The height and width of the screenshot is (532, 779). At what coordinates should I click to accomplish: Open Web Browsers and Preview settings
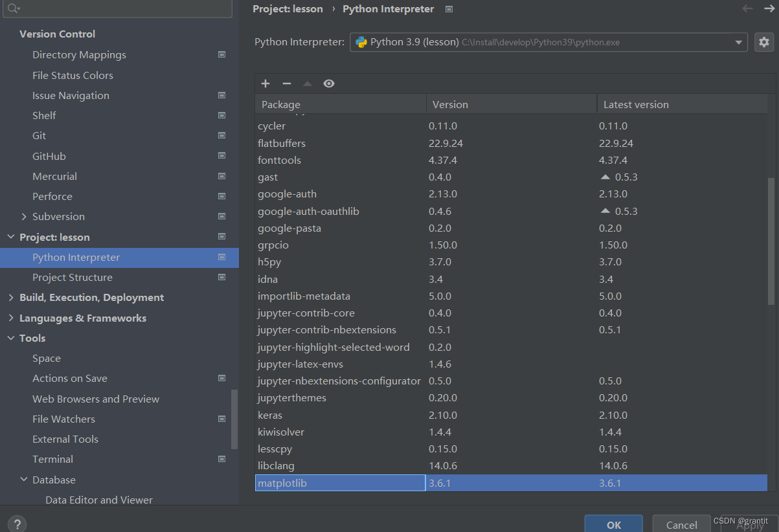tap(96, 399)
